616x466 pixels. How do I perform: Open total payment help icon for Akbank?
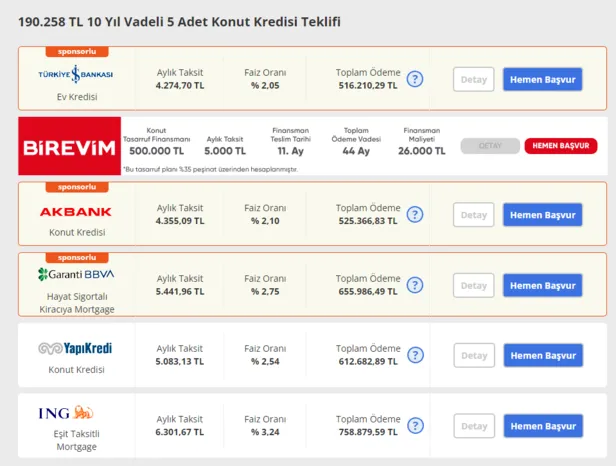click(x=415, y=215)
